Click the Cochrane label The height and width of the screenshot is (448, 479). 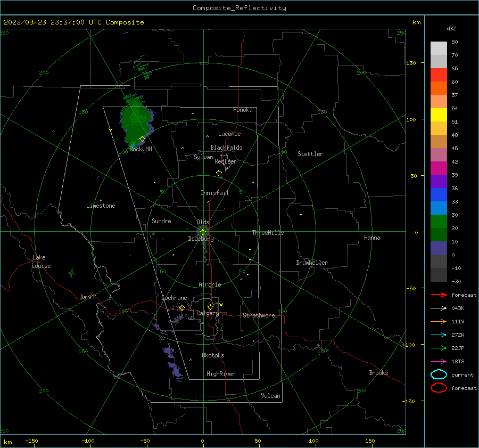(x=174, y=298)
